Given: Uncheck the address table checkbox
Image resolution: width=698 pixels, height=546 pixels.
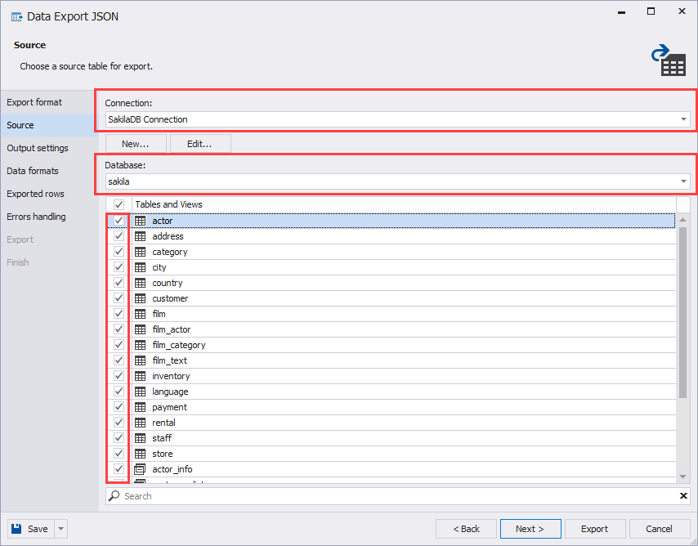Looking at the screenshot, I should (x=119, y=237).
